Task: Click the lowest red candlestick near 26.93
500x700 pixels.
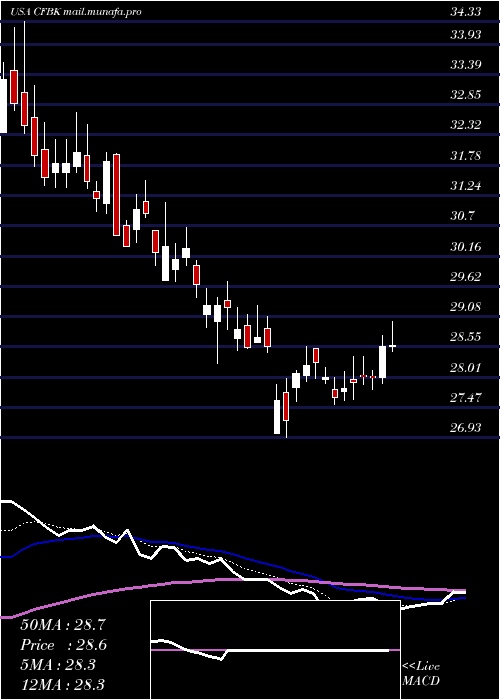Action: (286, 406)
